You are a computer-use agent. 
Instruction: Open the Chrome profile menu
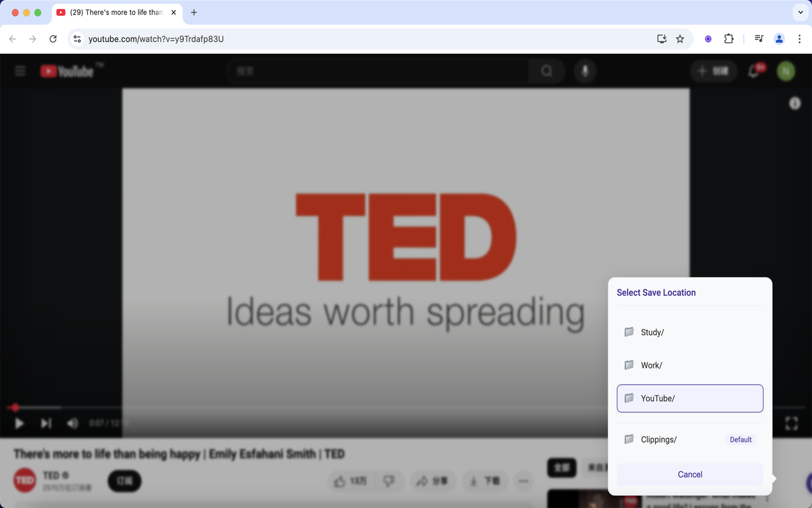pyautogui.click(x=779, y=39)
